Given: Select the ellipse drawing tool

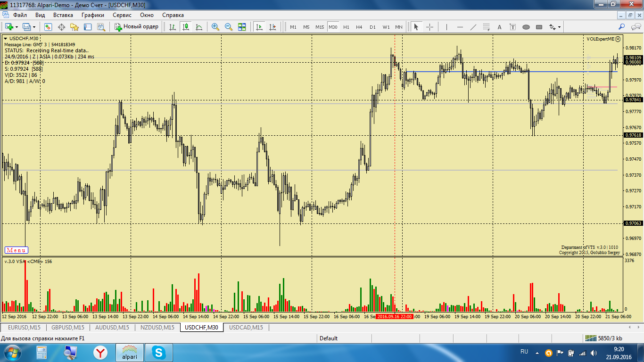Looking at the screenshot, I should (526, 27).
